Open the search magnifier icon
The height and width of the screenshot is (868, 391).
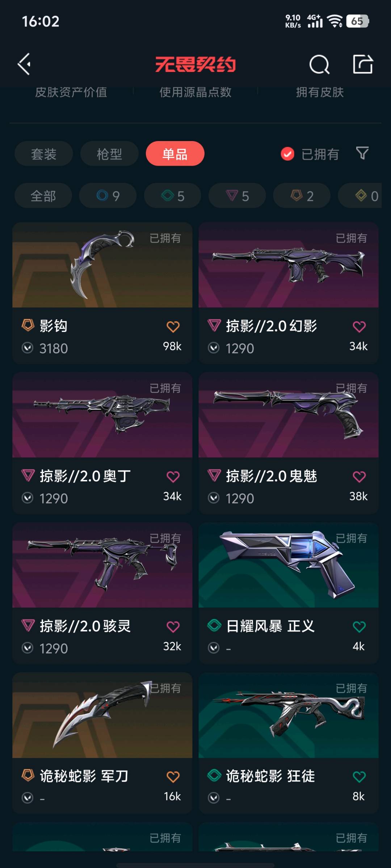click(x=320, y=65)
